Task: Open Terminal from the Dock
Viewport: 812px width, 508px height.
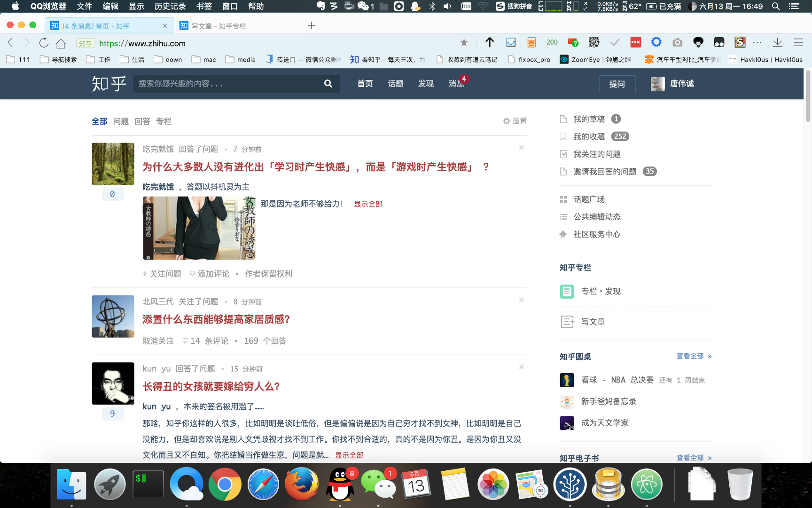Action: [x=148, y=484]
